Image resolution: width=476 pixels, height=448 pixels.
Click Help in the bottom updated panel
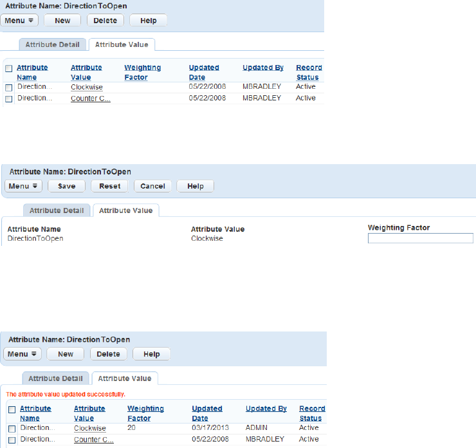[x=151, y=354]
